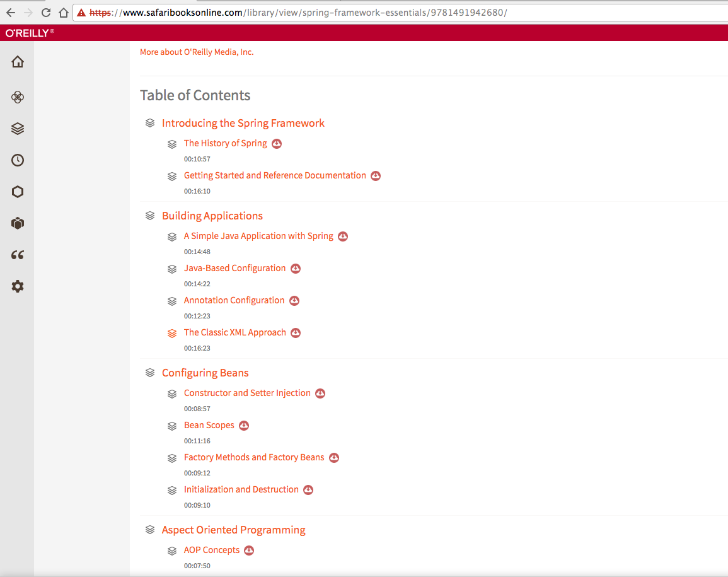Click queue icon beside Annotation Configuration

[x=172, y=301]
